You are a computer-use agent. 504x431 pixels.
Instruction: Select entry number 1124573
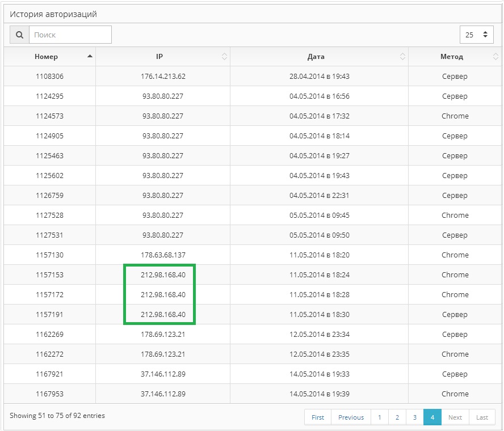pyautogui.click(x=49, y=116)
